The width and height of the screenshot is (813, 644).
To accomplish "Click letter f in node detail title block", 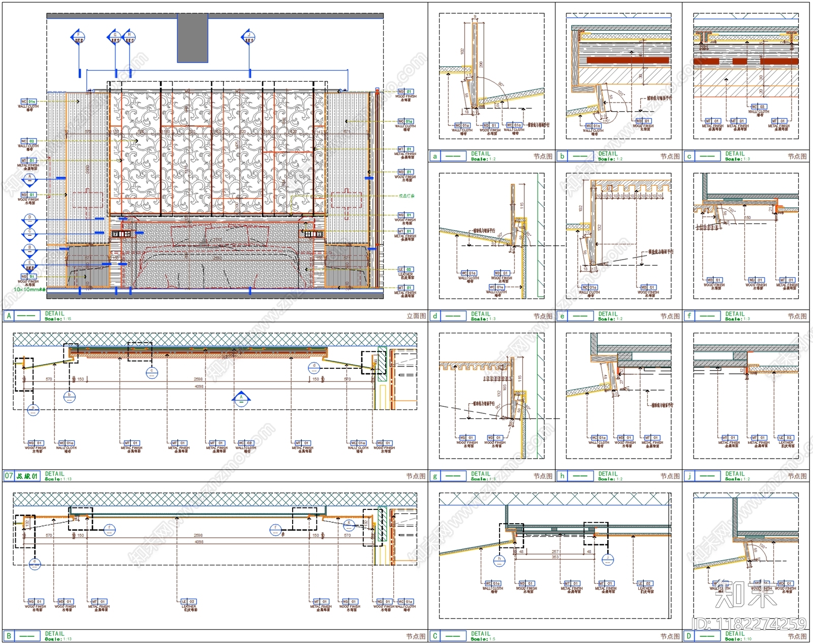I will [x=689, y=316].
